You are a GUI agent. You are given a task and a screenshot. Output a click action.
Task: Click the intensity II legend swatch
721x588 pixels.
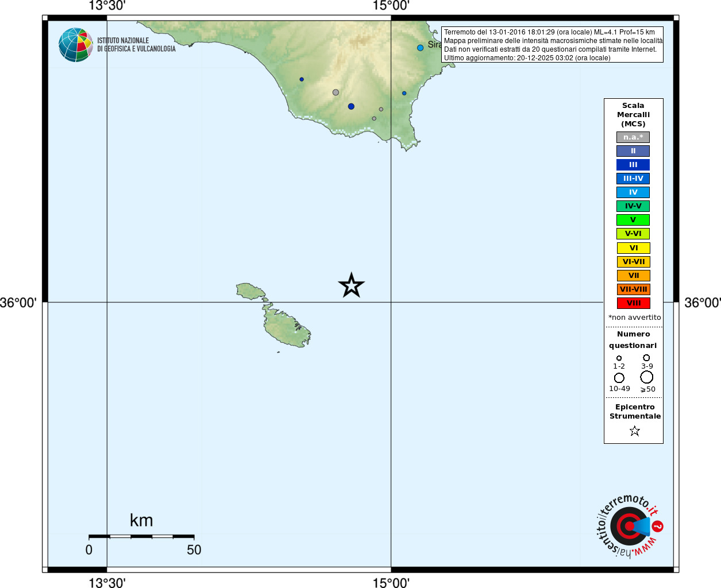(633, 151)
